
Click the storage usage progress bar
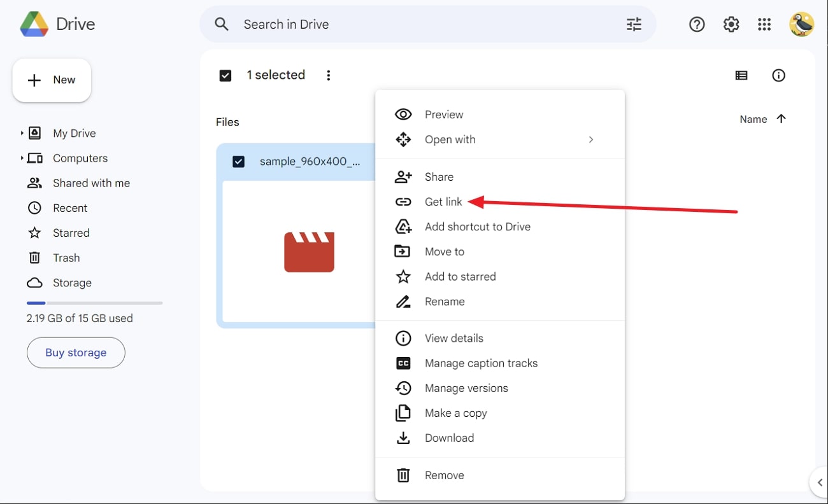pyautogui.click(x=94, y=303)
